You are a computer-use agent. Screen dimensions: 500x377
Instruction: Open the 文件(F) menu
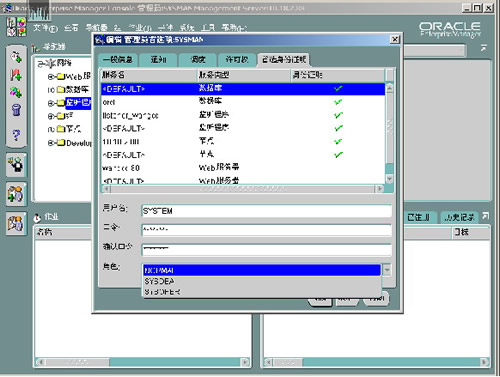pyautogui.click(x=45, y=28)
